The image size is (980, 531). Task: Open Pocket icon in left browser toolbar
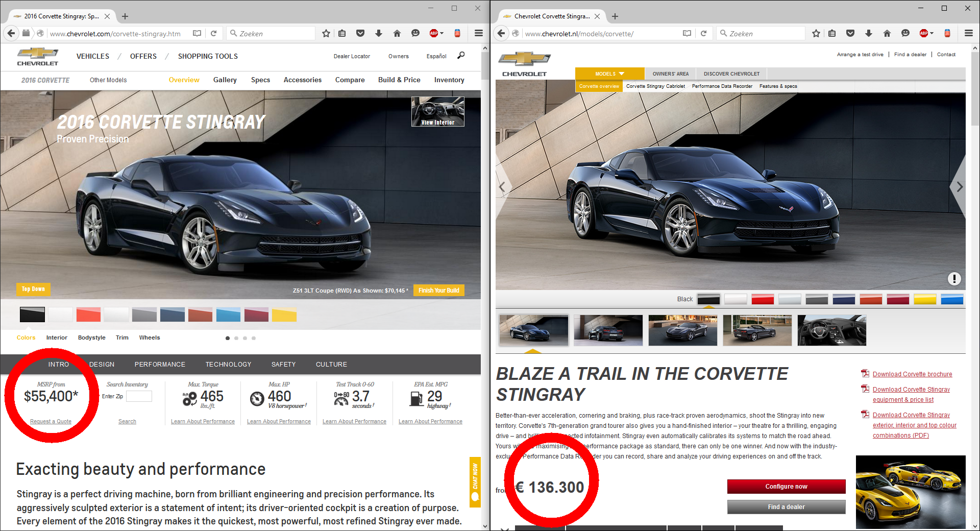[360, 33]
